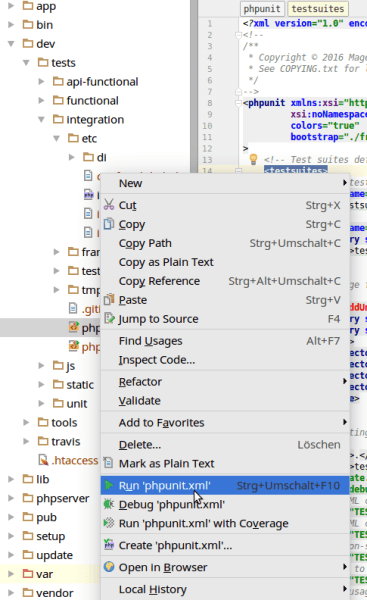Image resolution: width=367 pixels, height=600 pixels.
Task: Click the scissors Cut icon
Action: tap(109, 205)
